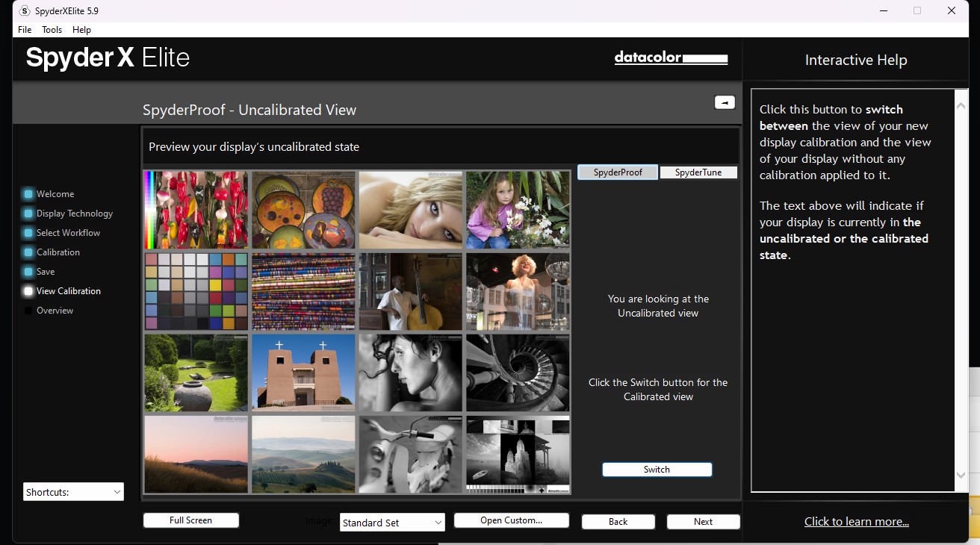980x545 pixels.
Task: Open the Tools menu
Action: pyautogui.click(x=52, y=30)
